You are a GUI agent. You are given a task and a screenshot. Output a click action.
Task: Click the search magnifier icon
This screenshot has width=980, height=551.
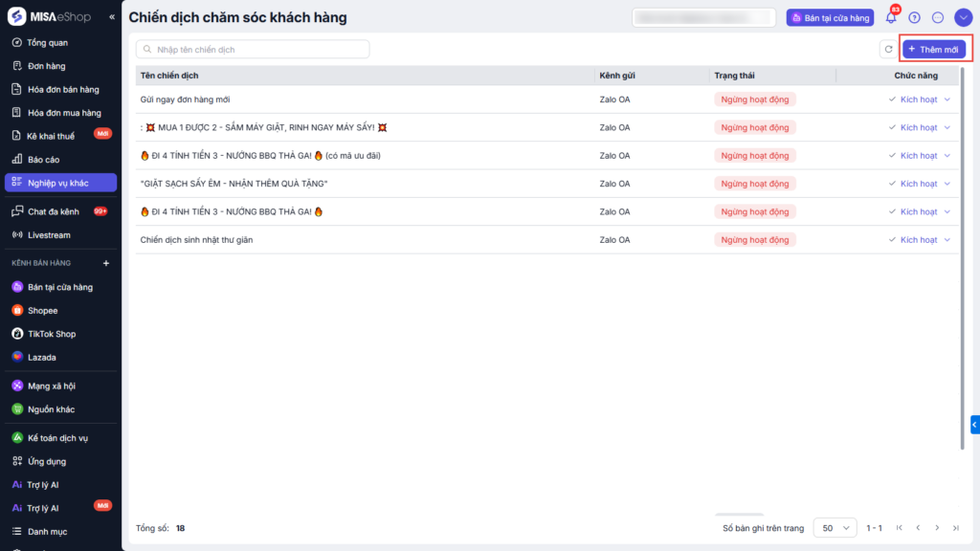pos(147,50)
